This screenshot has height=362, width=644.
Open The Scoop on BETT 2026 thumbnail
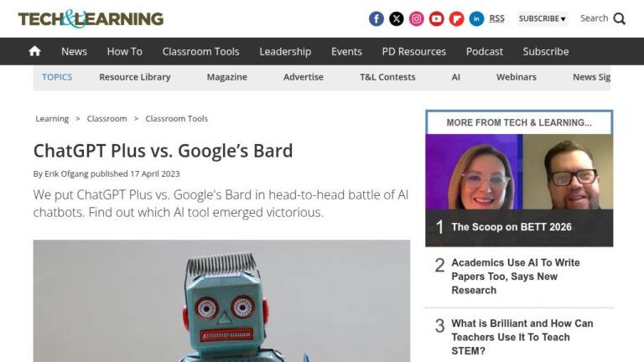519,172
